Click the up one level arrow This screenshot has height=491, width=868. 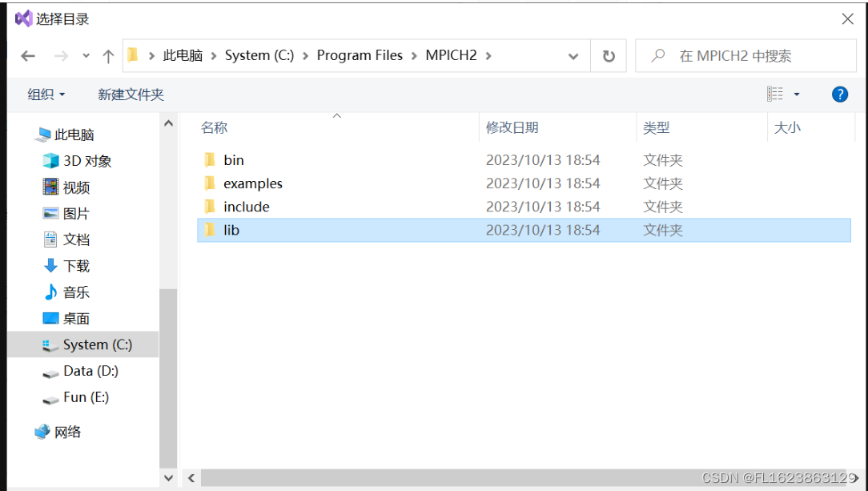pyautogui.click(x=108, y=55)
